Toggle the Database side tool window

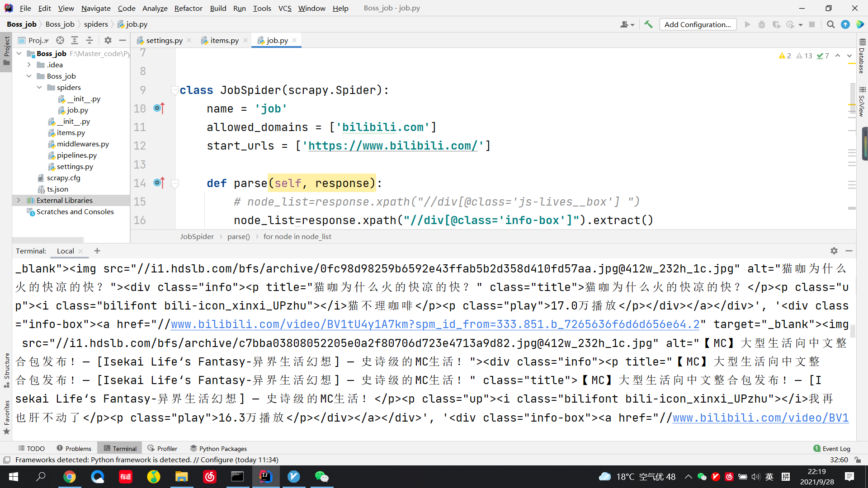pos(862,56)
